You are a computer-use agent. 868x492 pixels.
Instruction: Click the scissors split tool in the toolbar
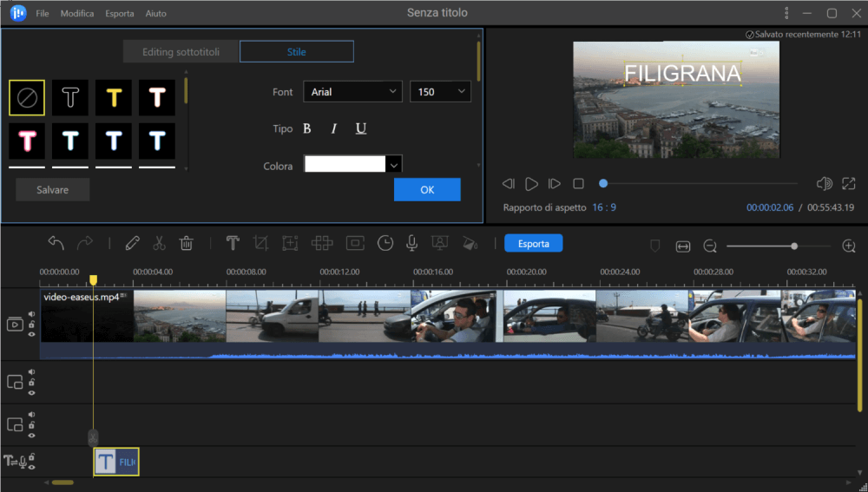159,243
